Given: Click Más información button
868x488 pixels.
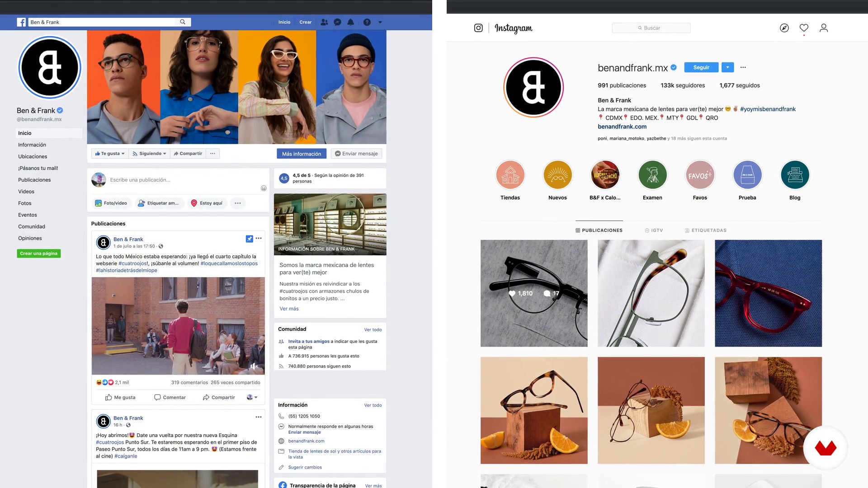Looking at the screenshot, I should (x=302, y=154).
